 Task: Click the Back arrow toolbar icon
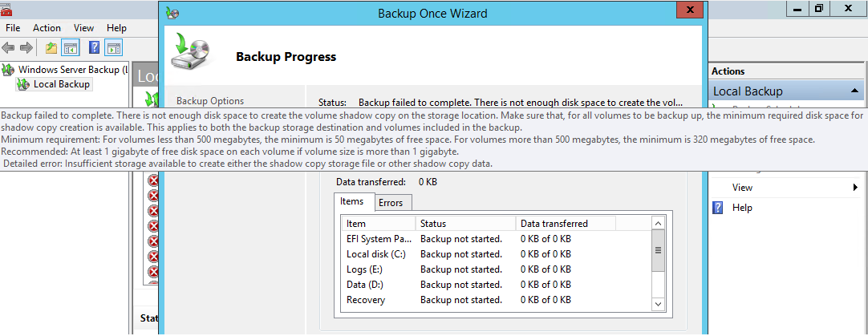(x=8, y=47)
